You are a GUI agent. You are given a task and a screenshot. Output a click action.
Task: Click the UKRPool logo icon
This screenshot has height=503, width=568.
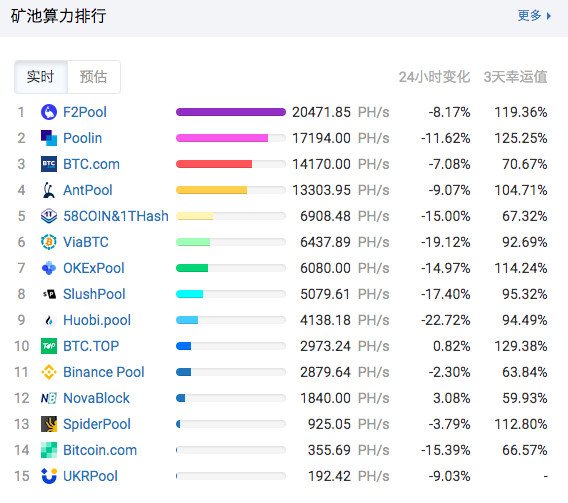[49, 476]
